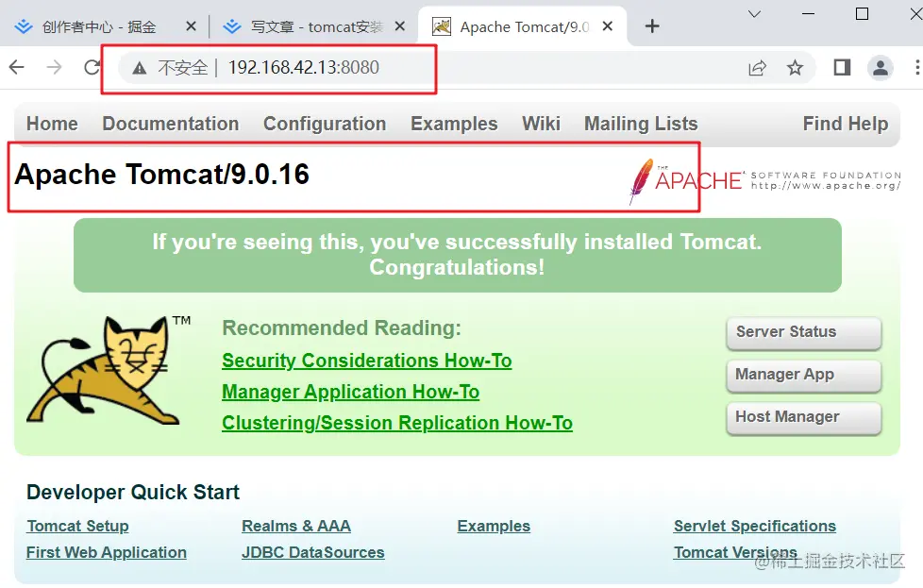Go back with the browser back arrow

17,67
